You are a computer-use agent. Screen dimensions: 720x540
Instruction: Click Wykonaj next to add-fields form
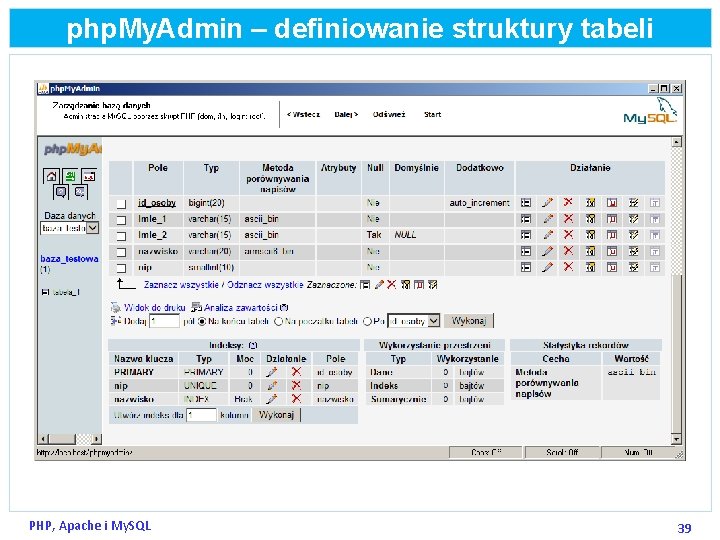[469, 321]
